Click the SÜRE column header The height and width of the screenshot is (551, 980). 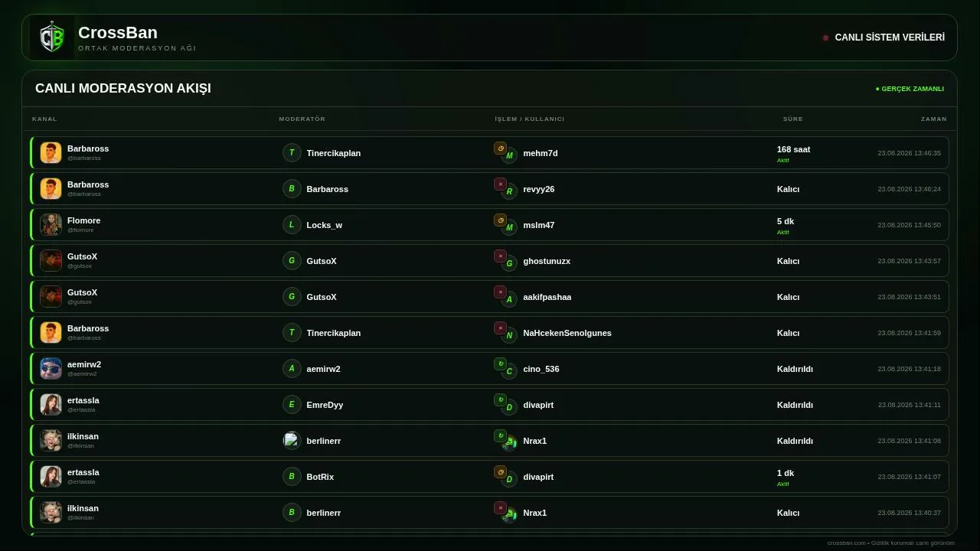click(x=793, y=119)
